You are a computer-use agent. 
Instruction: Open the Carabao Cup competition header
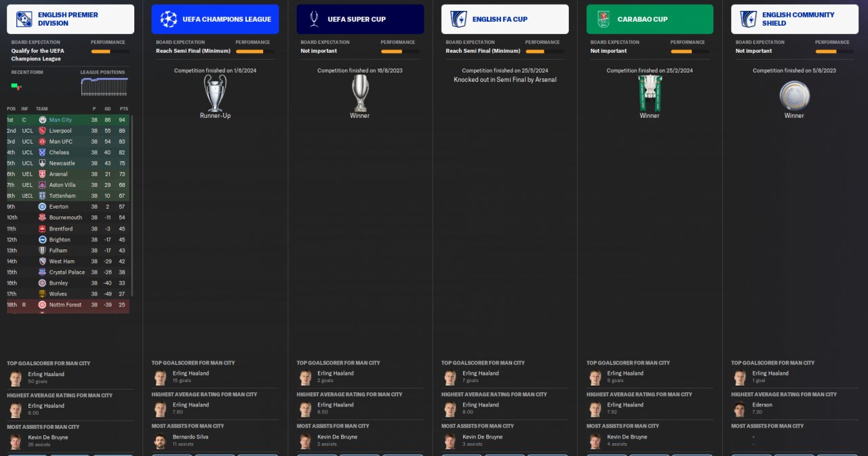pyautogui.click(x=650, y=19)
